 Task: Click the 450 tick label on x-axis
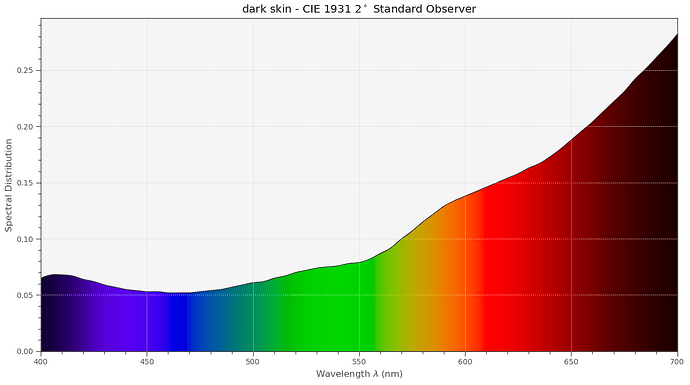pyautogui.click(x=147, y=362)
